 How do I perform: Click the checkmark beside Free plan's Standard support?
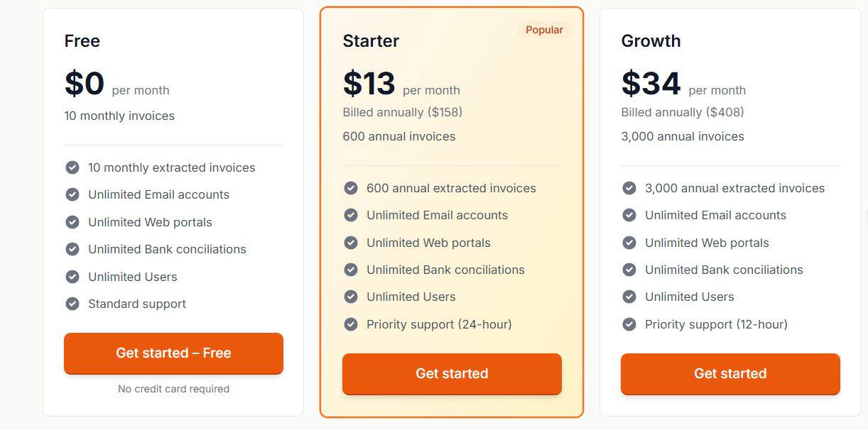coord(72,304)
